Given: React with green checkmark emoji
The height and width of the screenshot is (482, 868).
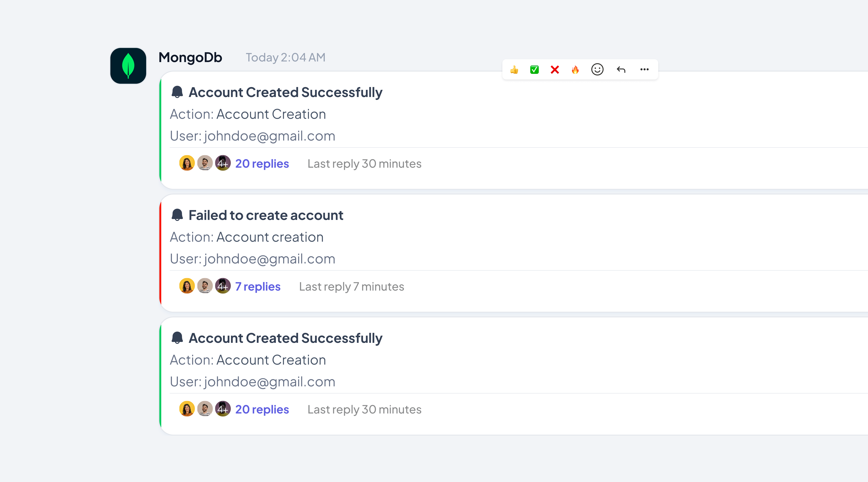Looking at the screenshot, I should (534, 70).
